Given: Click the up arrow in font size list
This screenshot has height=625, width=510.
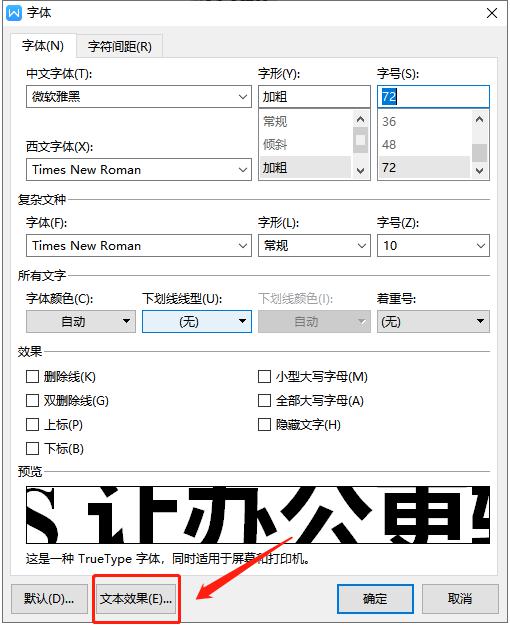Looking at the screenshot, I should (480, 120).
